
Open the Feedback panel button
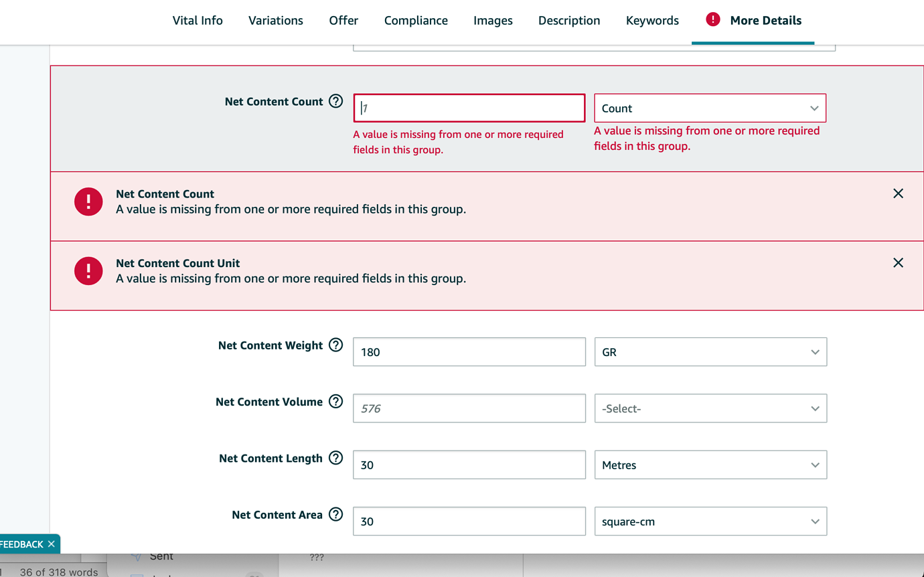pyautogui.click(x=21, y=544)
